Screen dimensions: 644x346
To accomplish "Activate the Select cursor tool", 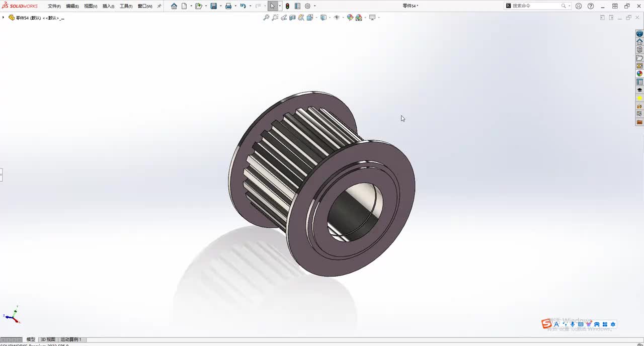I will 273,6.
